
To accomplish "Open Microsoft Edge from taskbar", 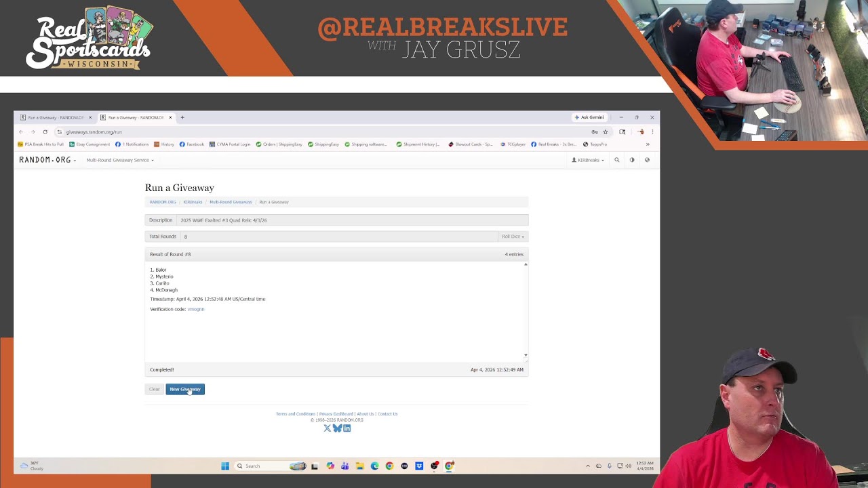I will pyautogui.click(x=374, y=466).
